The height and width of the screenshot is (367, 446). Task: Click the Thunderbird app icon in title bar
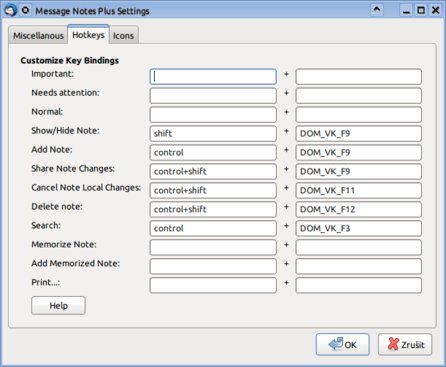[10, 10]
